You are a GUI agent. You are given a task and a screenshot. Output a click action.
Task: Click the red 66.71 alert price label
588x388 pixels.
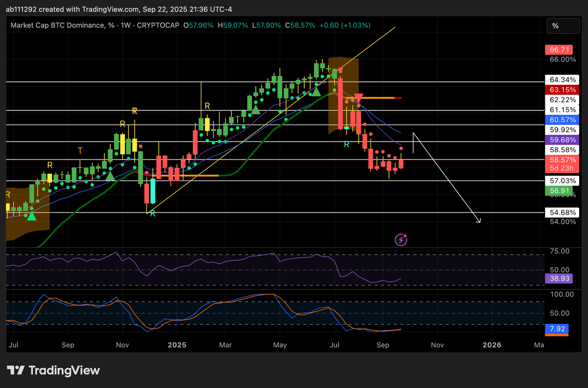[x=559, y=50]
